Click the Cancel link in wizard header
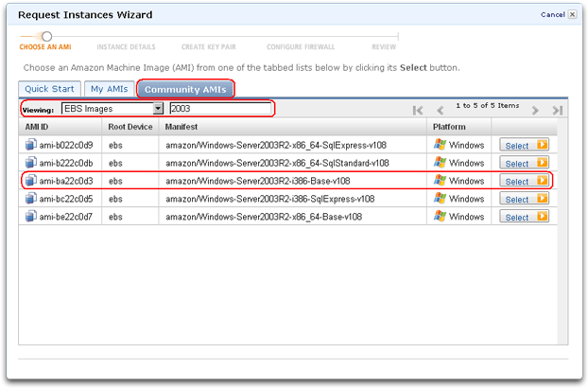This screenshot has width=588, height=388. click(553, 14)
